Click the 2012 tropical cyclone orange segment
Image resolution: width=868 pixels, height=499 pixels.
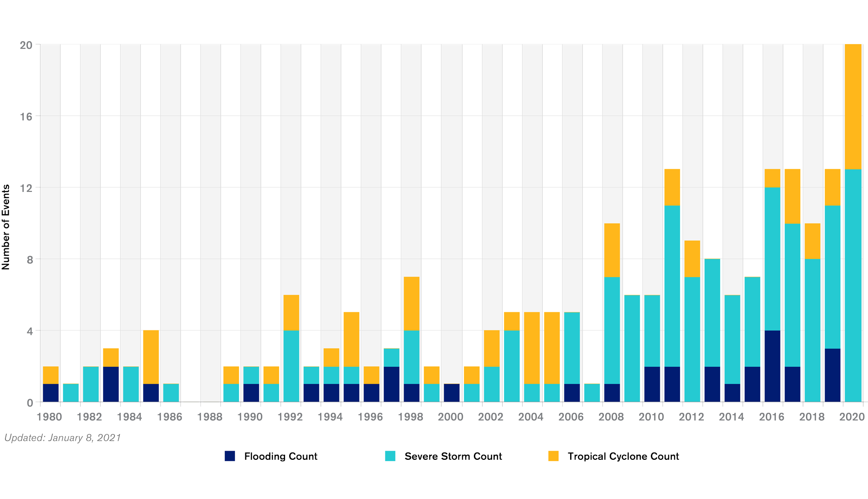[x=692, y=259]
